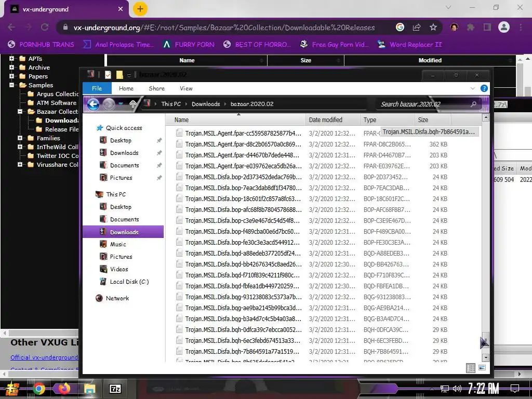Click the Google icon in address bar

click(400, 27)
